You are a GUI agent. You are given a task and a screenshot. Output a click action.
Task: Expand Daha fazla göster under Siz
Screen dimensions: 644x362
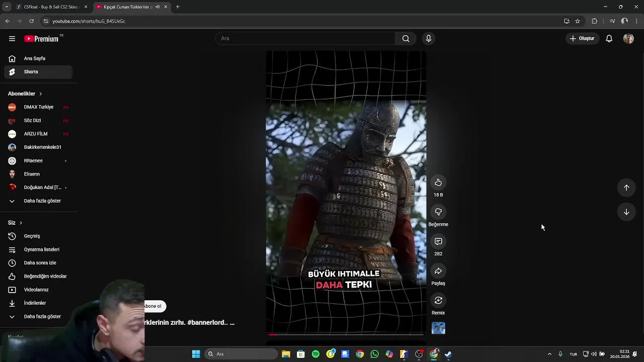tap(38, 317)
